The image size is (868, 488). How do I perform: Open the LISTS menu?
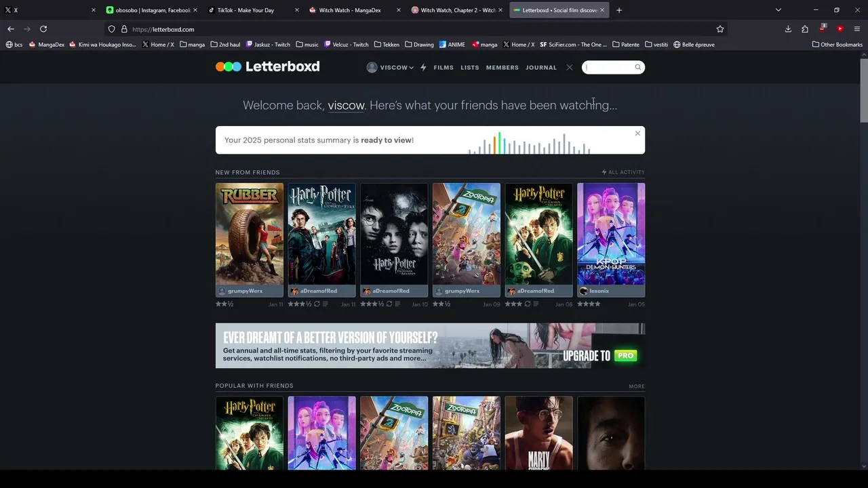tap(470, 67)
